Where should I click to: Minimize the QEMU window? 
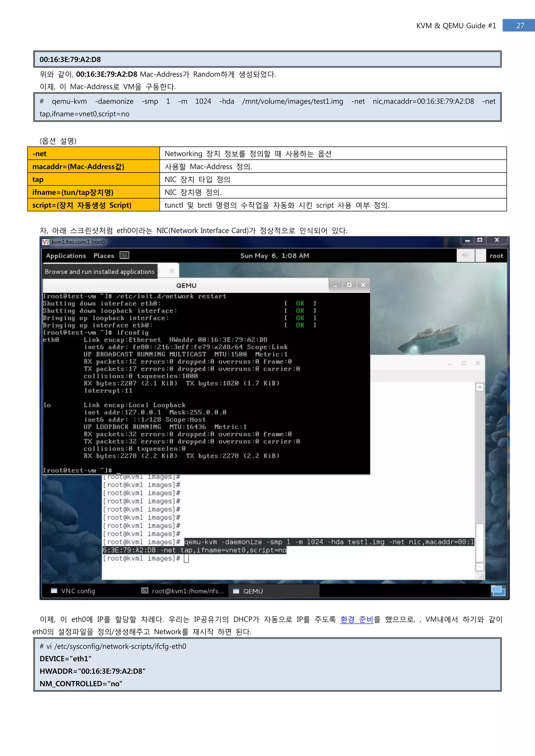pos(335,285)
